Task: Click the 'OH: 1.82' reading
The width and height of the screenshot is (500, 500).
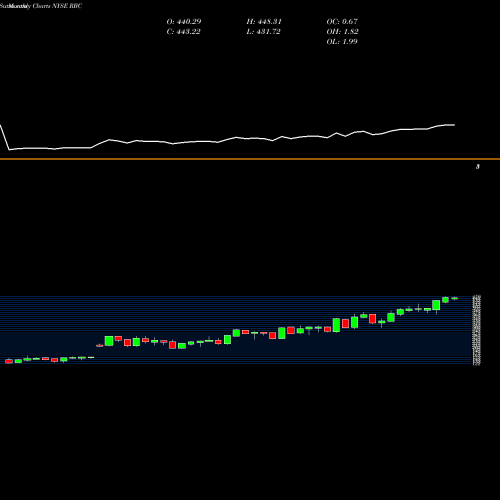Action: click(x=342, y=32)
